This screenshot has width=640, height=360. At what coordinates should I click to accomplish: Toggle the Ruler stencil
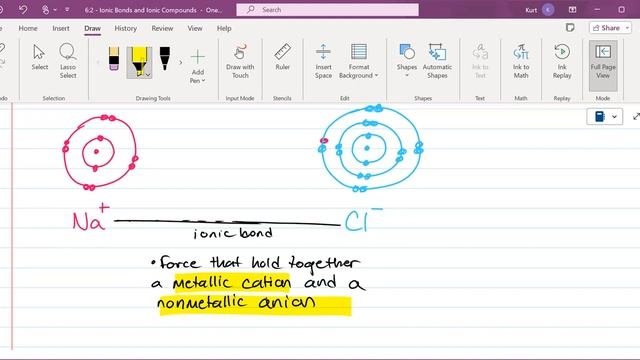tap(282, 57)
